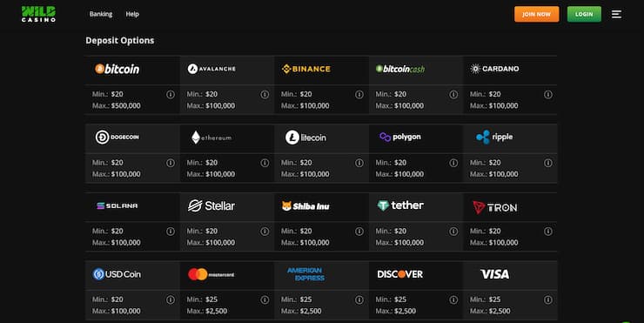The height and width of the screenshot is (323, 644).
Task: Click the Wild Casino logo
Action: pos(38,14)
